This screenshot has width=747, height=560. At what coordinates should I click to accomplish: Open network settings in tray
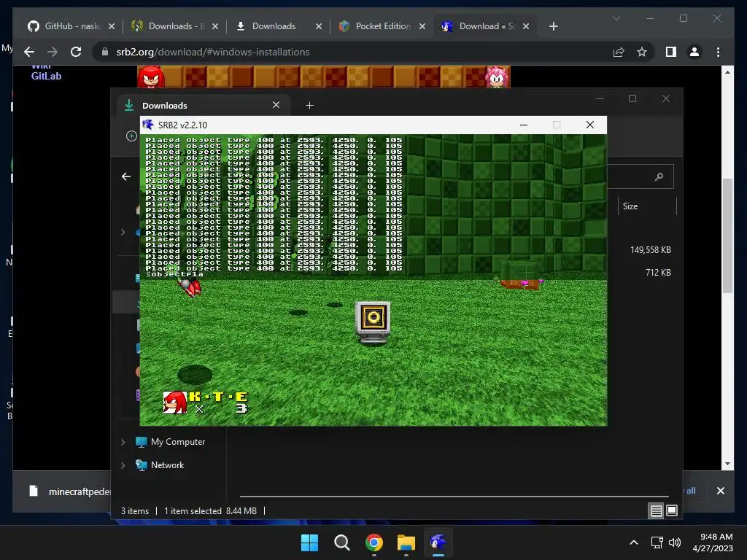click(x=657, y=542)
